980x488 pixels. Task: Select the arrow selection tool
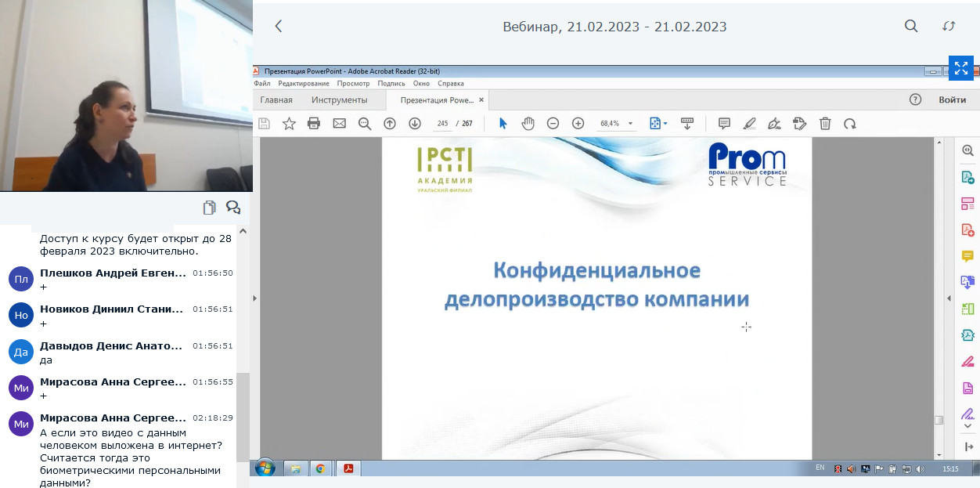(503, 124)
